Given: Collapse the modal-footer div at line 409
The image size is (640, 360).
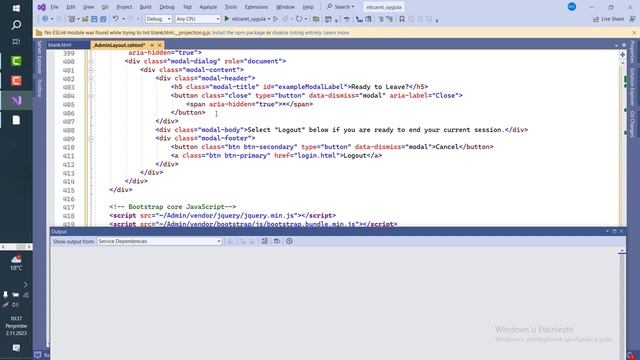Looking at the screenshot, I should [x=91, y=138].
